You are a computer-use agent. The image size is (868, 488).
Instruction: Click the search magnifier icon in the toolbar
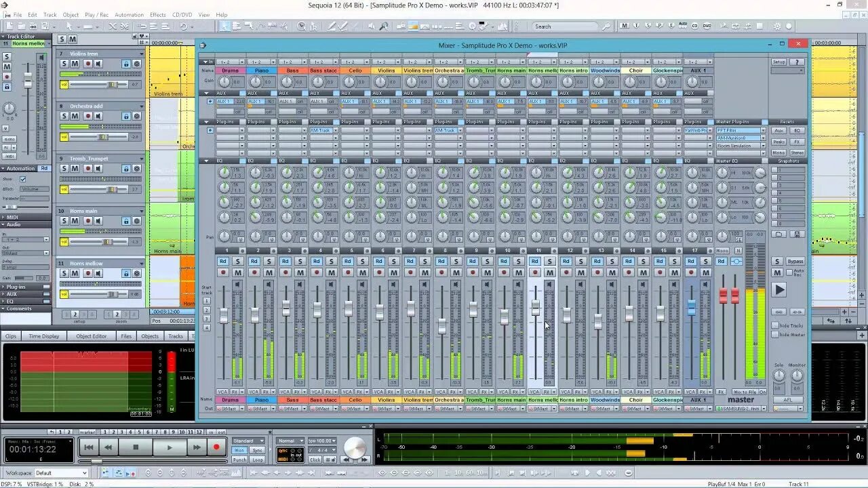tap(606, 26)
